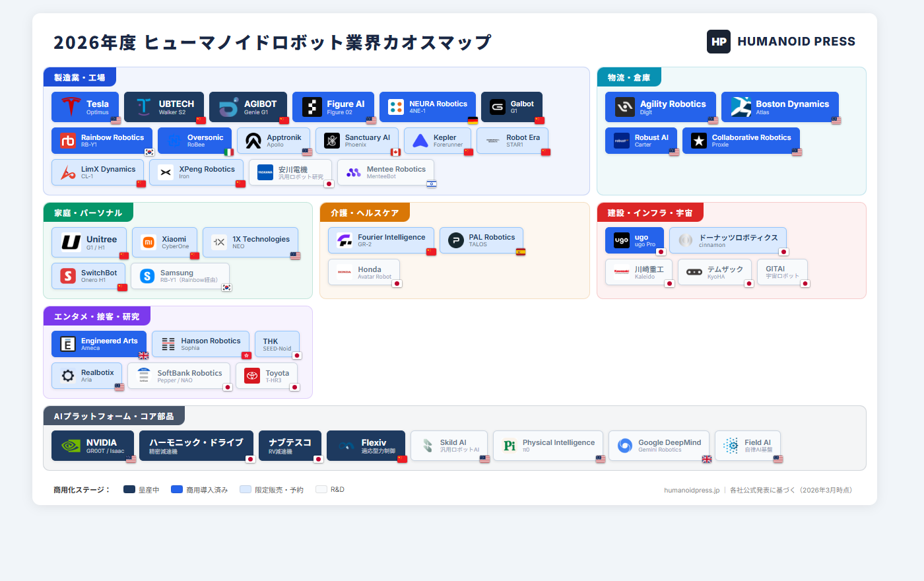Click the AGIBOT logo icon
Viewport: 924px width, 581px height.
[x=228, y=107]
